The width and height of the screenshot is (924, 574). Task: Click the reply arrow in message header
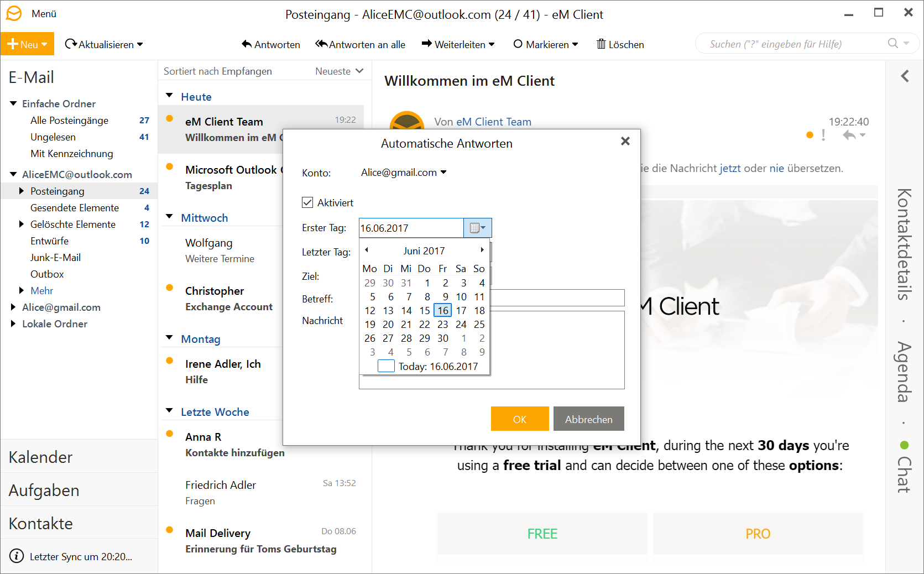point(849,135)
